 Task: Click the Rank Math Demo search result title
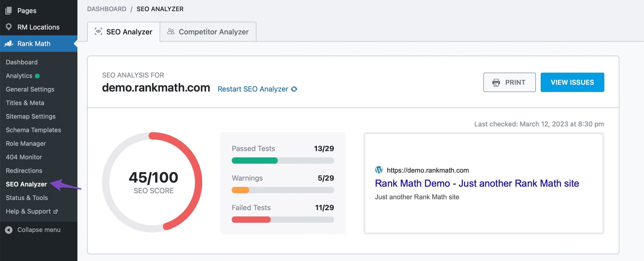477,183
